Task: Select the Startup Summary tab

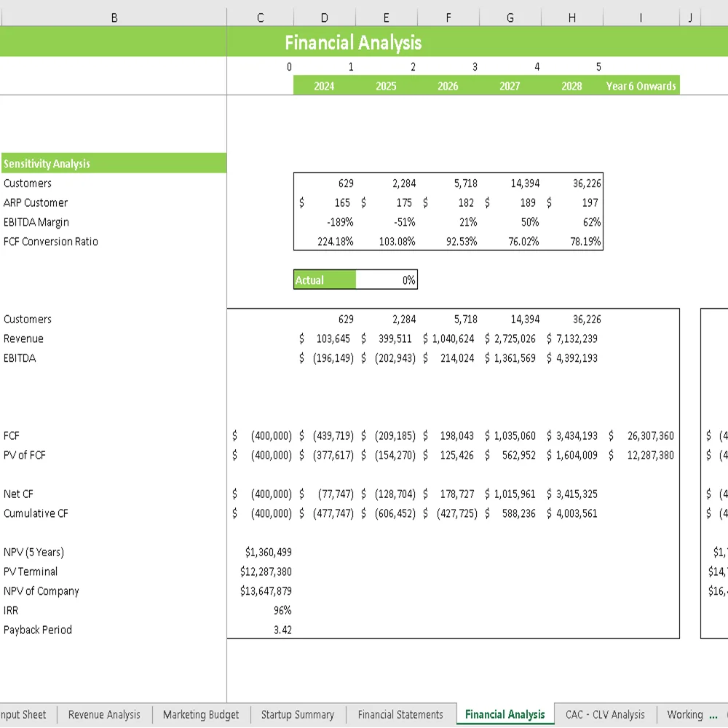Action: pyautogui.click(x=298, y=714)
